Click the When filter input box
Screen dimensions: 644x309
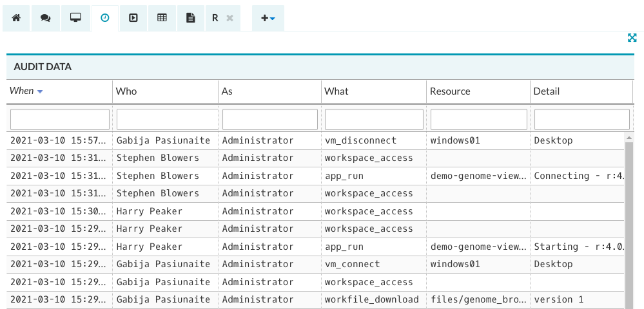tap(59, 119)
